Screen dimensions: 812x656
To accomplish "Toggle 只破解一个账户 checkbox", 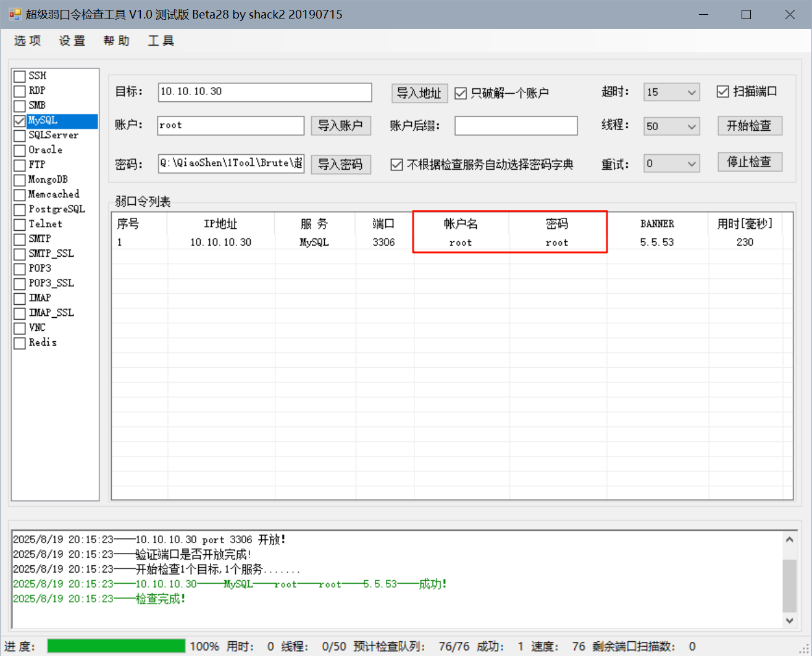I will point(461,93).
